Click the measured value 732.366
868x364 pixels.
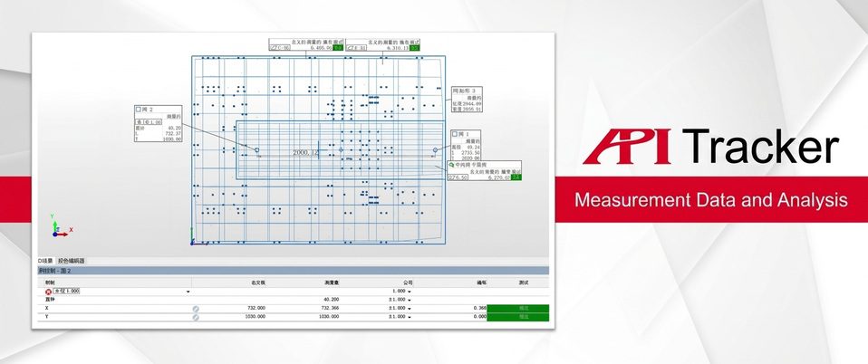point(330,309)
